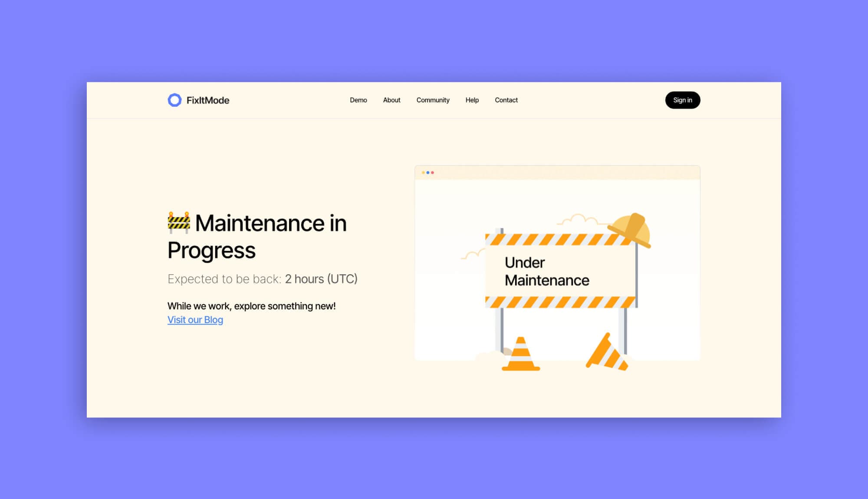Open the Help section
Viewport: 868px width, 499px height.
[472, 100]
